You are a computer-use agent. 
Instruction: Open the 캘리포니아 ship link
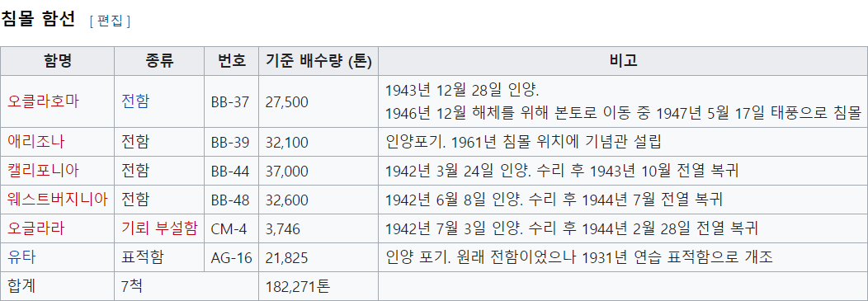(x=44, y=171)
